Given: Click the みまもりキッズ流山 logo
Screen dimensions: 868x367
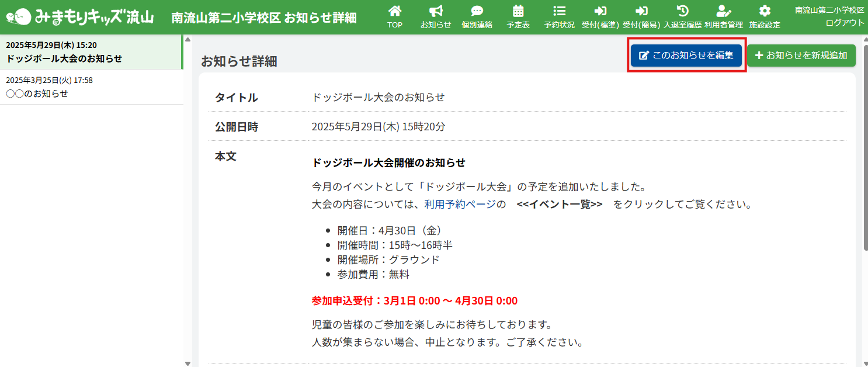Looking at the screenshot, I should [x=81, y=17].
